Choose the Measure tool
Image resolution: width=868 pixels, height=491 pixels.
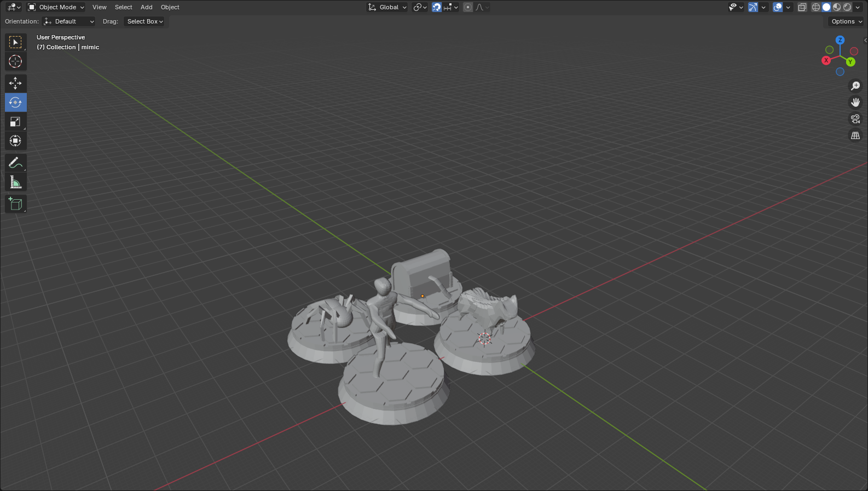15,182
